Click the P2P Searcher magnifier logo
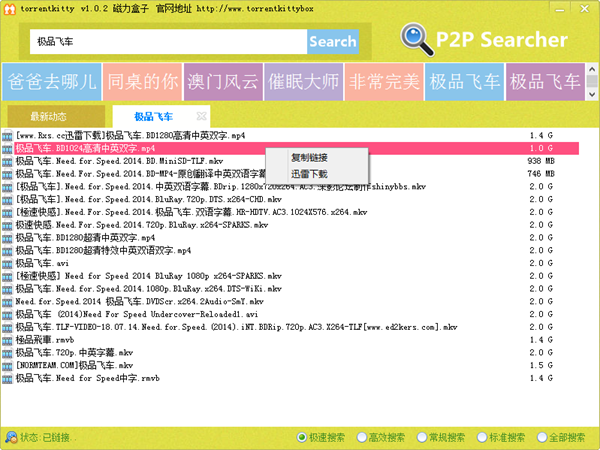 coord(417,39)
